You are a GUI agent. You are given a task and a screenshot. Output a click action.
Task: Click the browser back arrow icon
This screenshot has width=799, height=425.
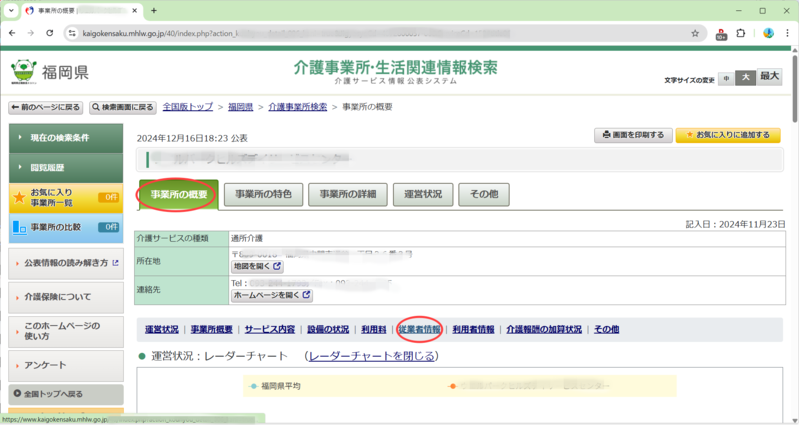point(12,33)
